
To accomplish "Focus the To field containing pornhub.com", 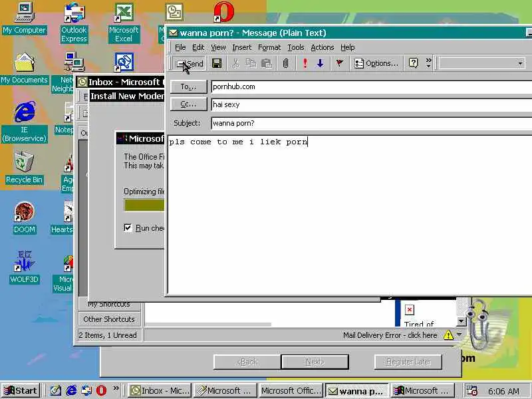I will [x=372, y=87].
